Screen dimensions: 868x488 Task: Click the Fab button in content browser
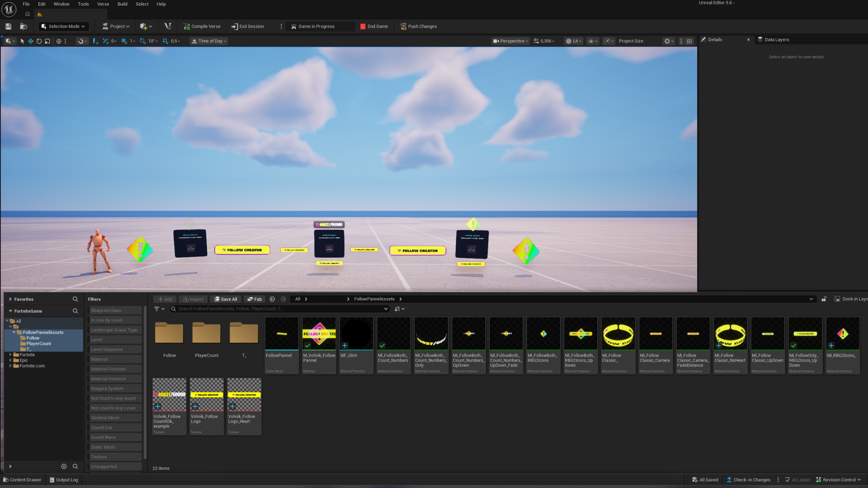[x=255, y=299]
